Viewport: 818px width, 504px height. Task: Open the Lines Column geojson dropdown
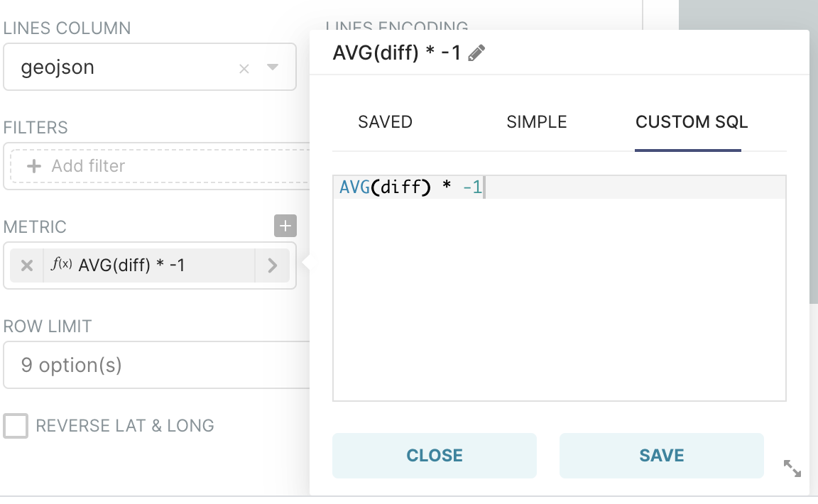(273, 67)
